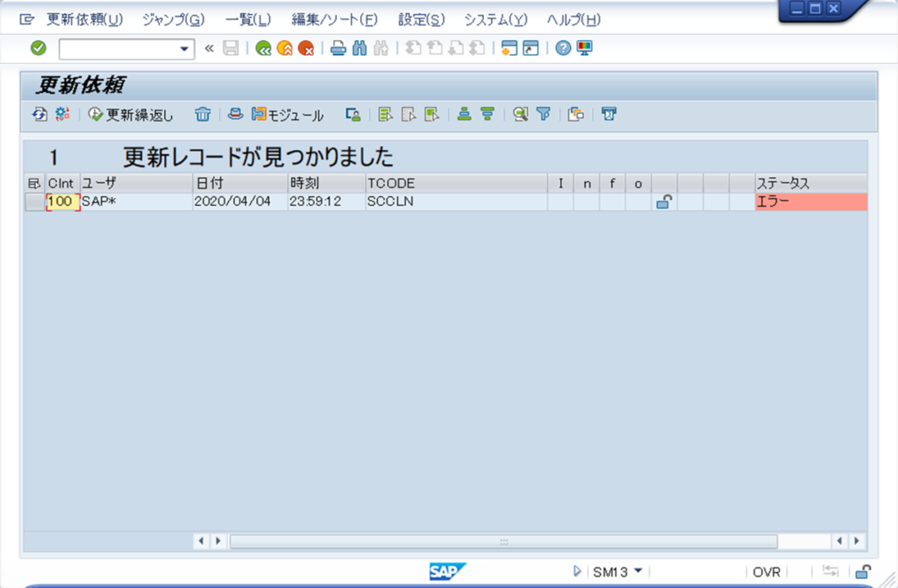Click the time cell 23:59:12

click(326, 202)
